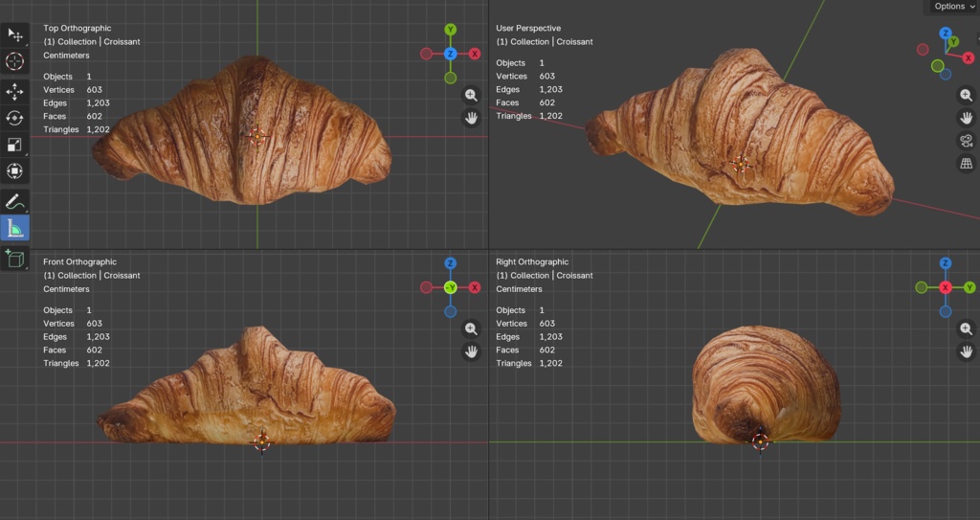Click the 'User Perspective' view label
Image resolution: width=980 pixels, height=520 pixels.
click(x=528, y=28)
